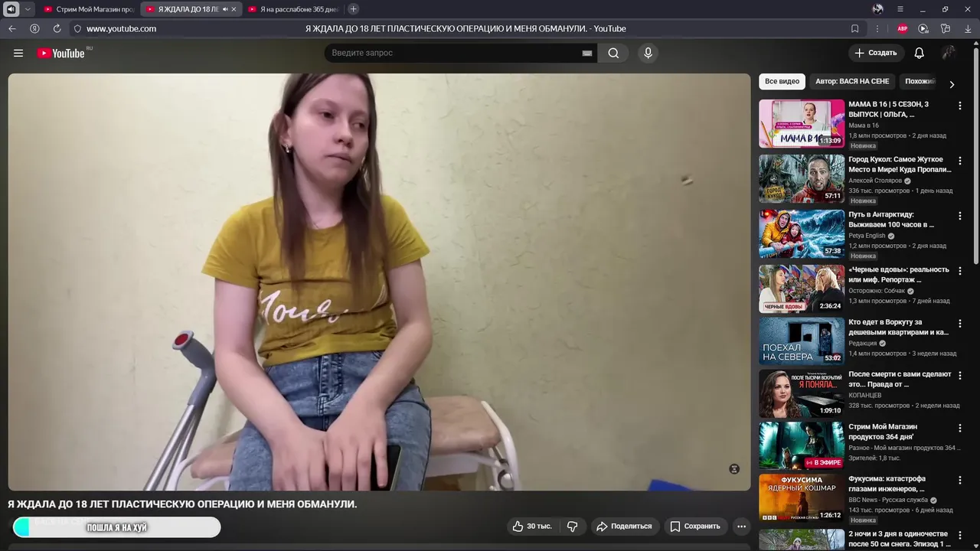Switch to Я на расслабоне 365 tab
Viewport: 980px width, 551px height.
[292, 9]
